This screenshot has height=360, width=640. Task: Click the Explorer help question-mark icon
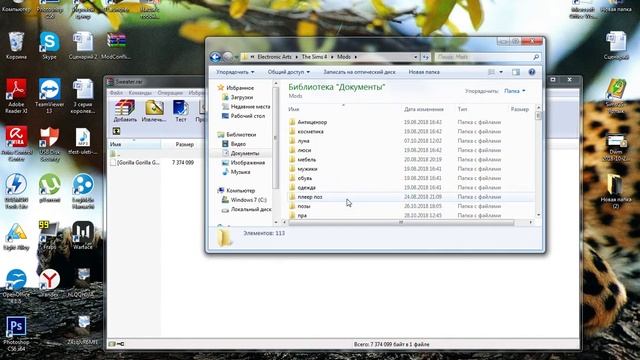pyautogui.click(x=531, y=72)
